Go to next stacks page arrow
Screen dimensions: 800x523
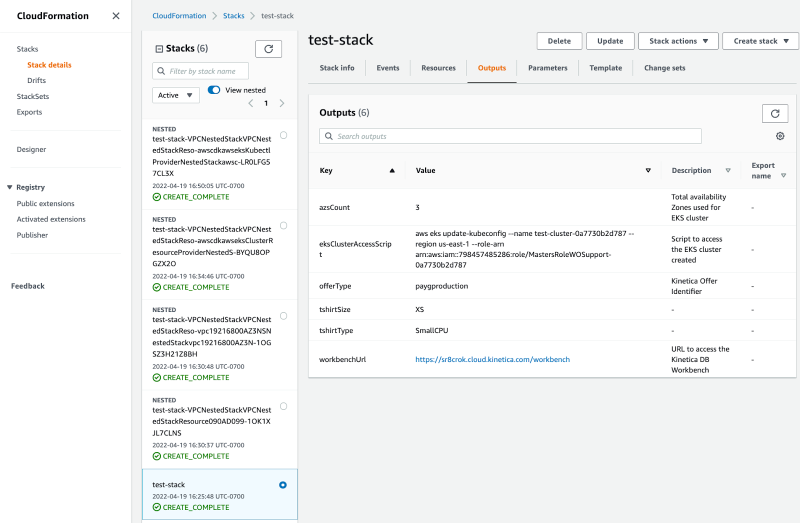point(282,103)
